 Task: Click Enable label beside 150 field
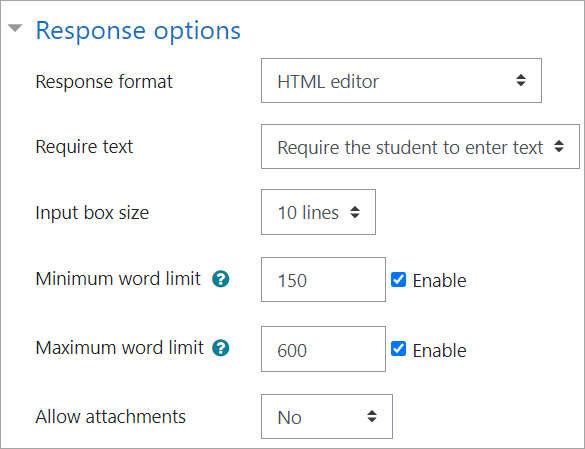439,281
